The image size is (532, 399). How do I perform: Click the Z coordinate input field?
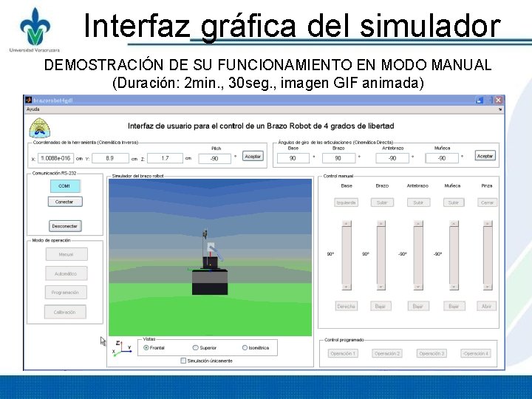pos(165,158)
